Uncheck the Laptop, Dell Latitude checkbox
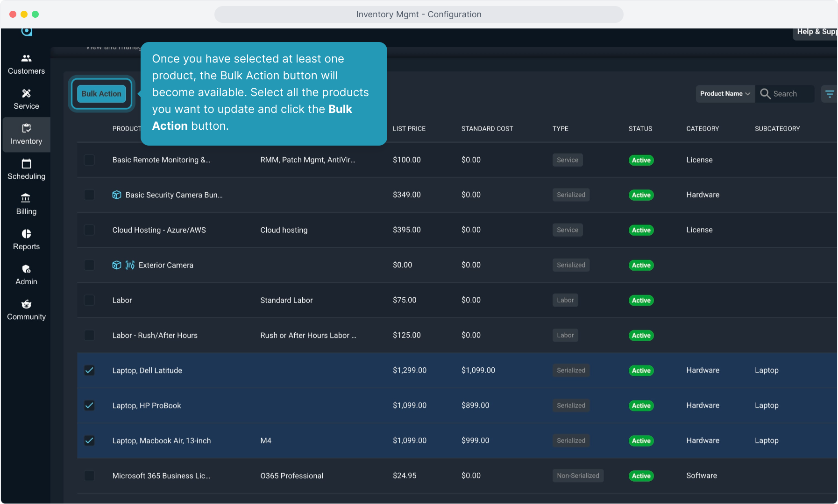The width and height of the screenshot is (838, 504). coord(89,371)
